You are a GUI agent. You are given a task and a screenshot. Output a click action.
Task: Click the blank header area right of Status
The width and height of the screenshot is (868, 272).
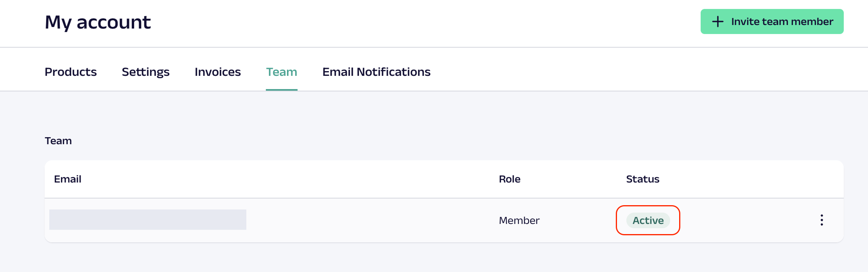click(x=751, y=179)
